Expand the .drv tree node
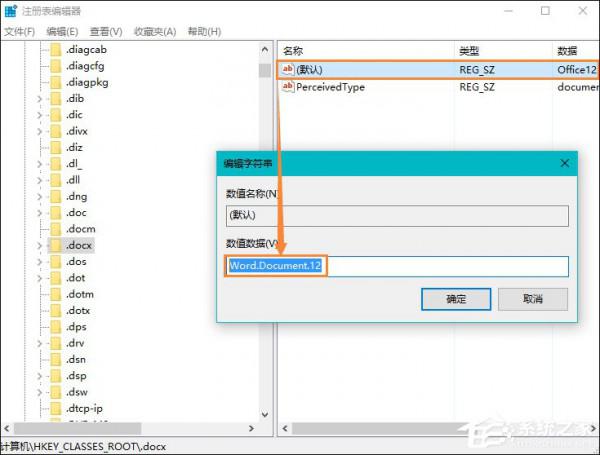Viewport: 600px width, 455px height. (39, 343)
